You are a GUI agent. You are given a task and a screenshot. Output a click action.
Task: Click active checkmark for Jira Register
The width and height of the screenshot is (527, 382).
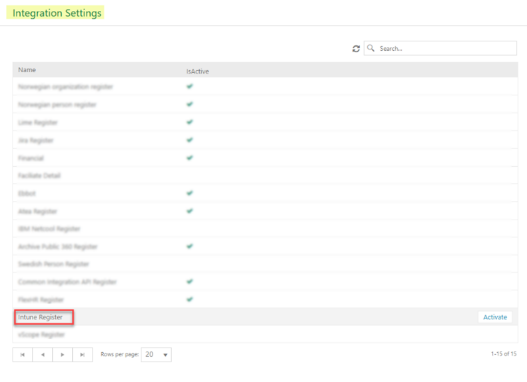(190, 140)
